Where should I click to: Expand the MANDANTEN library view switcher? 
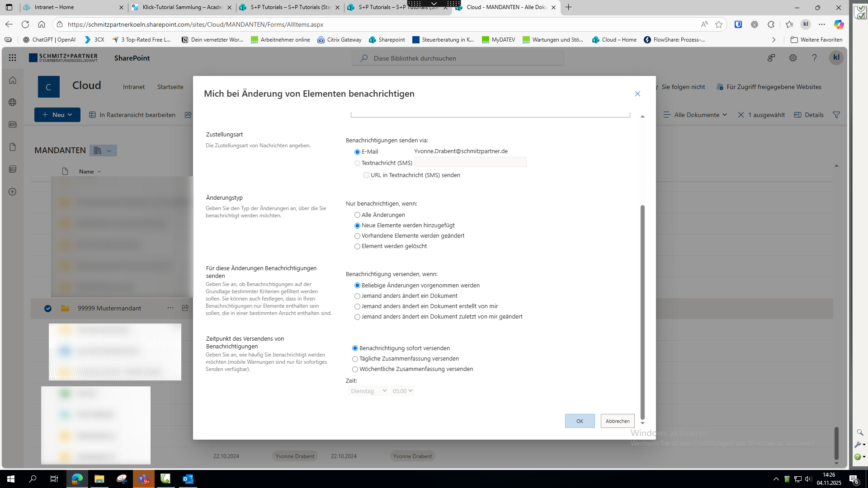[x=103, y=150]
